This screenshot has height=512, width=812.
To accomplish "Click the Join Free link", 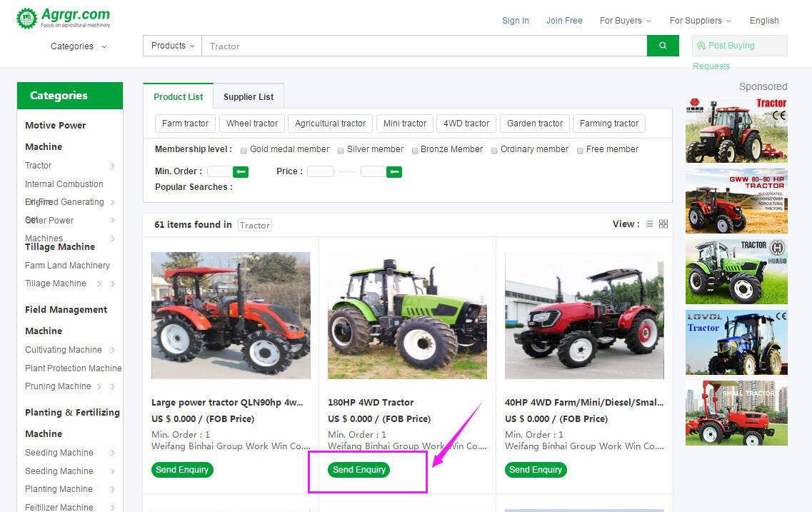I will click(564, 21).
